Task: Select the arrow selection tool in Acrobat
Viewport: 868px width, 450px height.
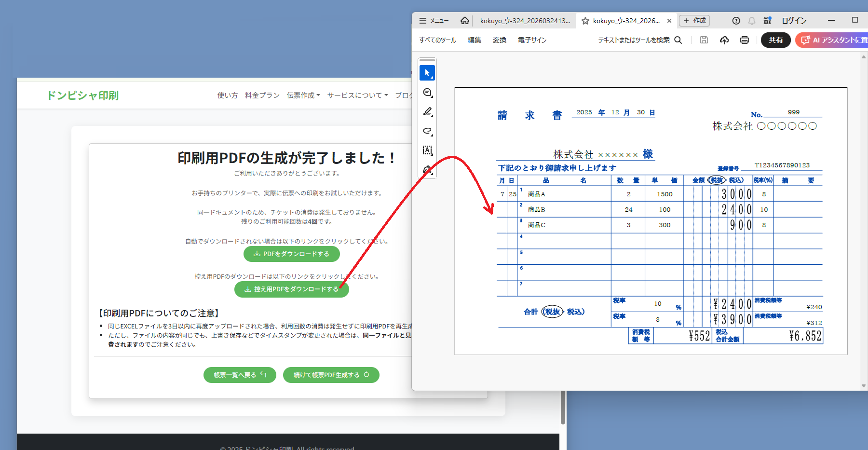Action: coord(427,73)
